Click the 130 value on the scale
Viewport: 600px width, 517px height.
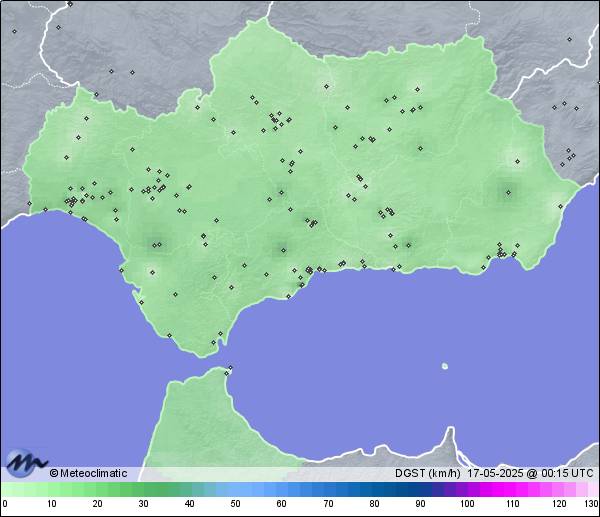pos(592,504)
